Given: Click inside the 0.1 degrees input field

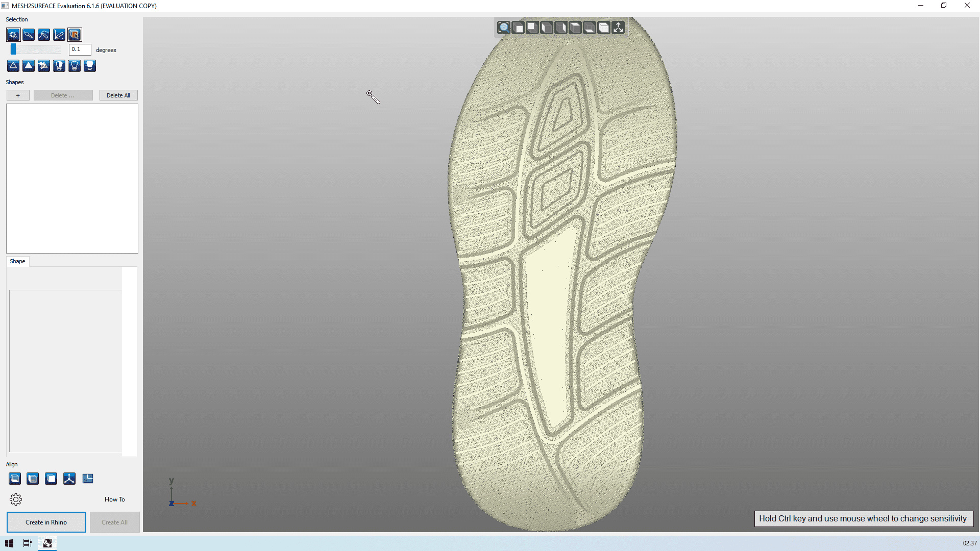Looking at the screenshot, I should 79,49.
